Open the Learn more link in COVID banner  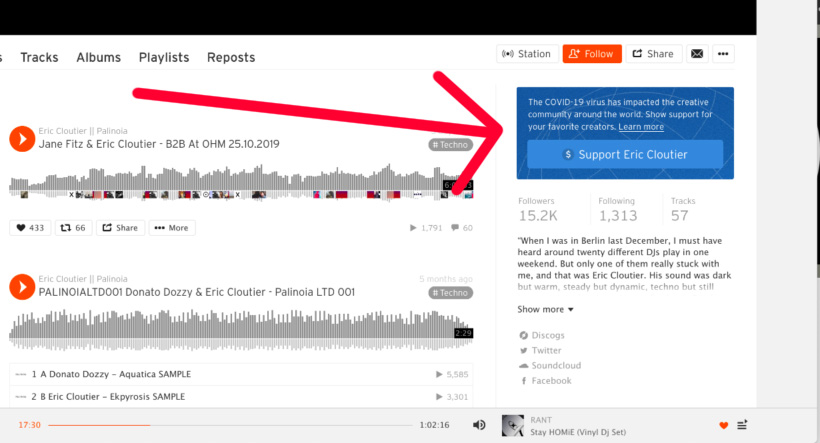[x=641, y=127]
